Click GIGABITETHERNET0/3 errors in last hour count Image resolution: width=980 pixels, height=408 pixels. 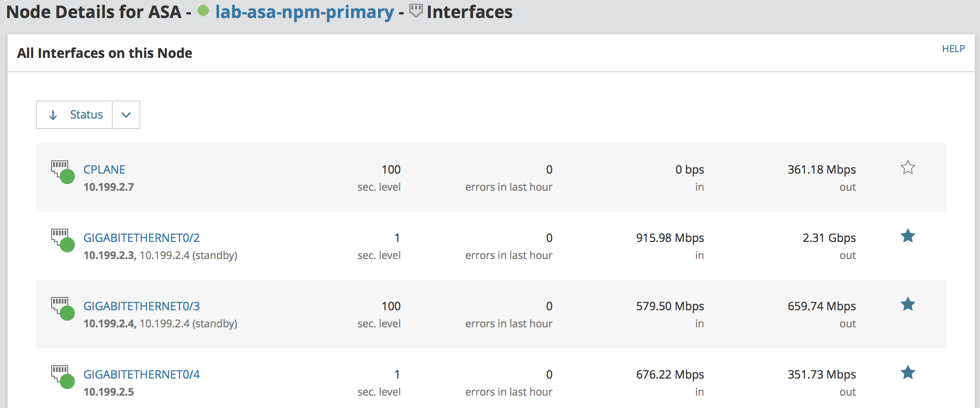point(549,306)
